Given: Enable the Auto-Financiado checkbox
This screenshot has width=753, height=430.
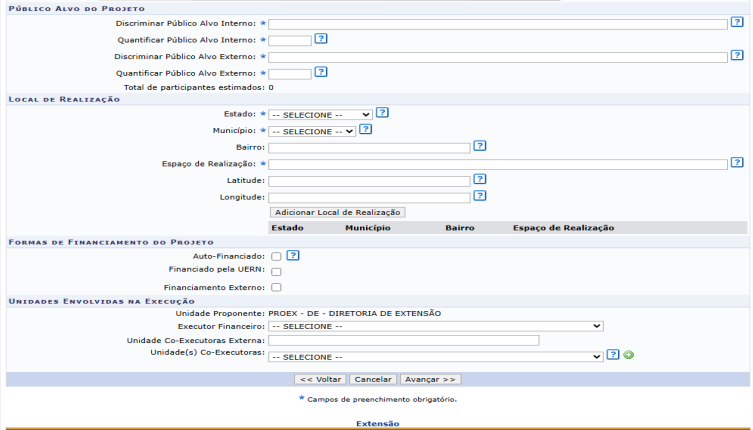Looking at the screenshot, I should click(x=276, y=257).
